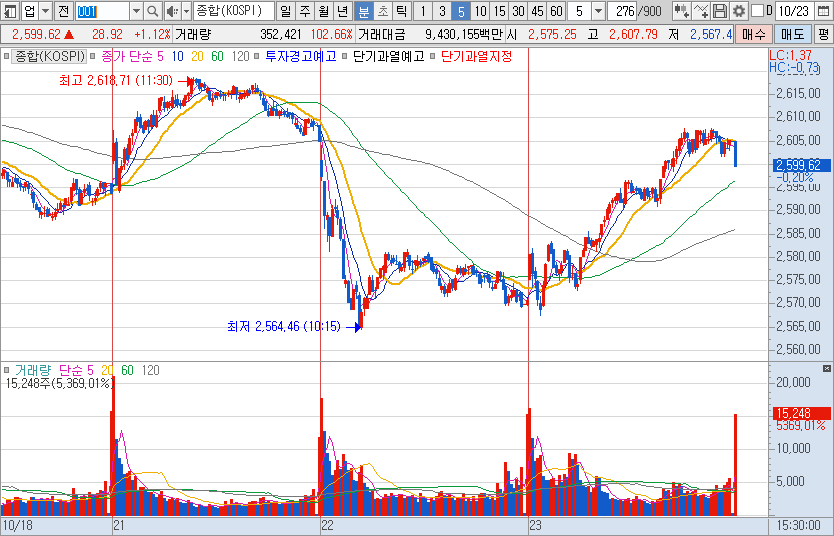The height and width of the screenshot is (536, 834).
Task: Set interval to 10 minutes
Action: coord(480,11)
